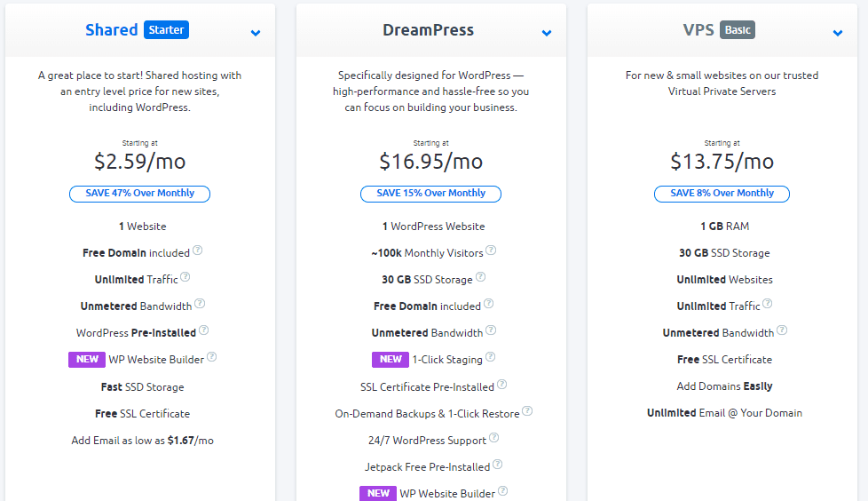This screenshot has height=501, width=868.
Task: Click the purple NEW badge beside WP Website Builder in Shared
Action: coord(87,359)
